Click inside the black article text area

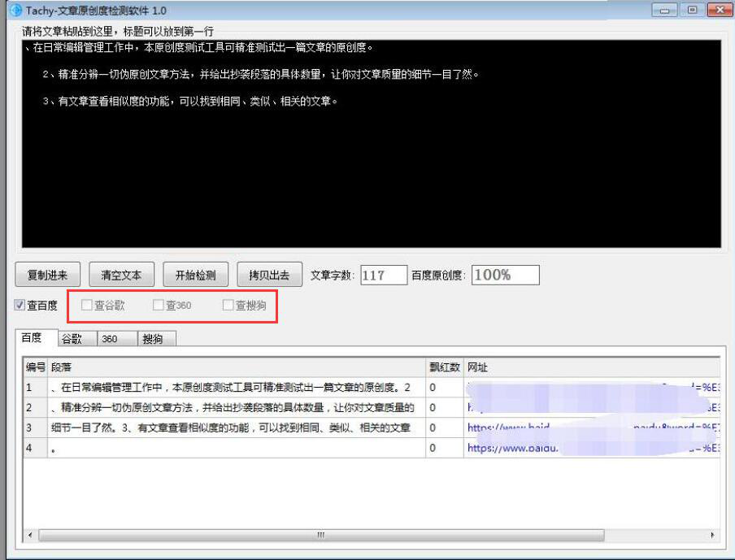pyautogui.click(x=372, y=144)
